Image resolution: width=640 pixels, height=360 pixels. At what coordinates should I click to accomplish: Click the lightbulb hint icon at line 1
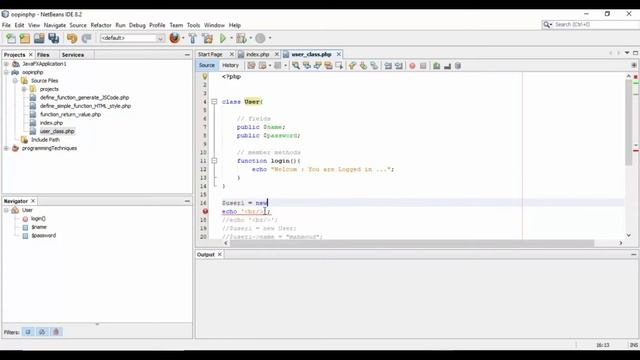205,76
